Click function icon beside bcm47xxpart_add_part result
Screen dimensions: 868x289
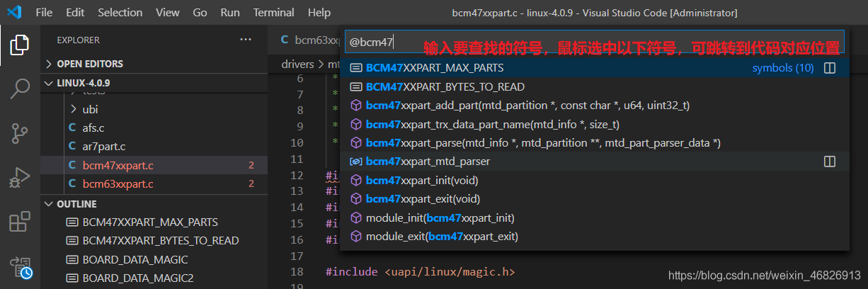click(x=357, y=106)
